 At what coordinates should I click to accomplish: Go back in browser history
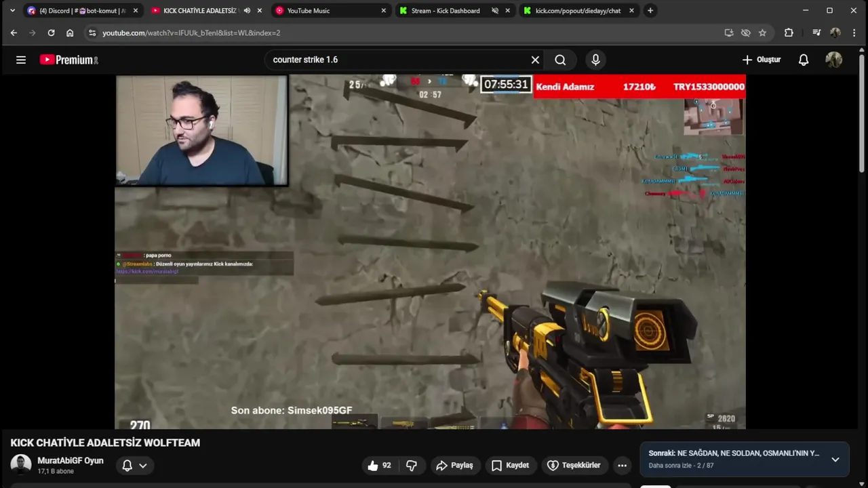[14, 33]
